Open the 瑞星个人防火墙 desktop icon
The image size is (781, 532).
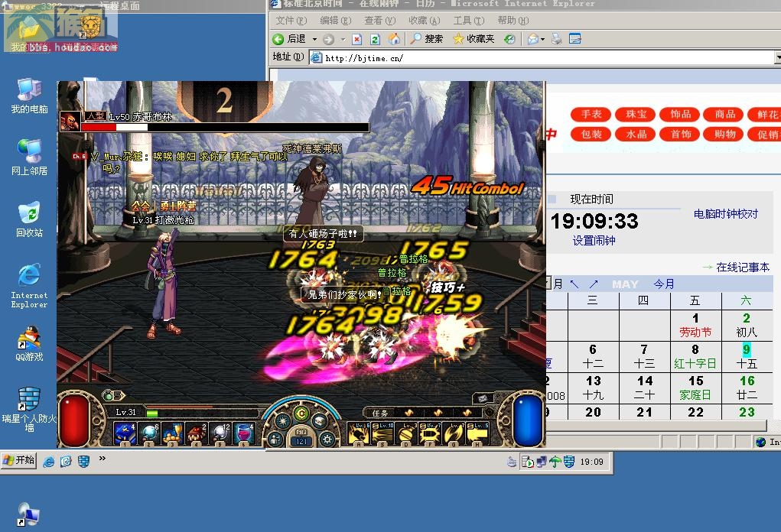point(29,409)
